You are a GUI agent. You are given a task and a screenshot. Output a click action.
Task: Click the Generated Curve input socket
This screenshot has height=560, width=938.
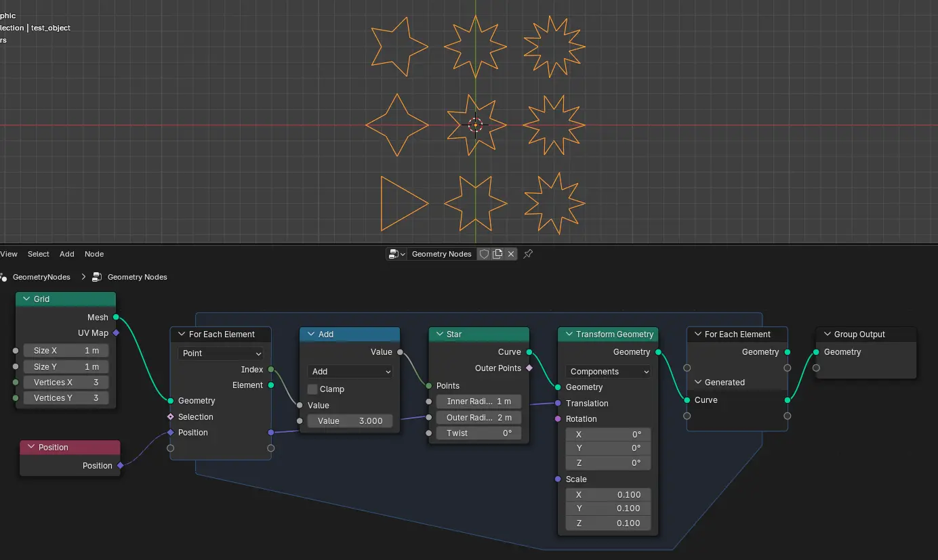pyautogui.click(x=687, y=400)
